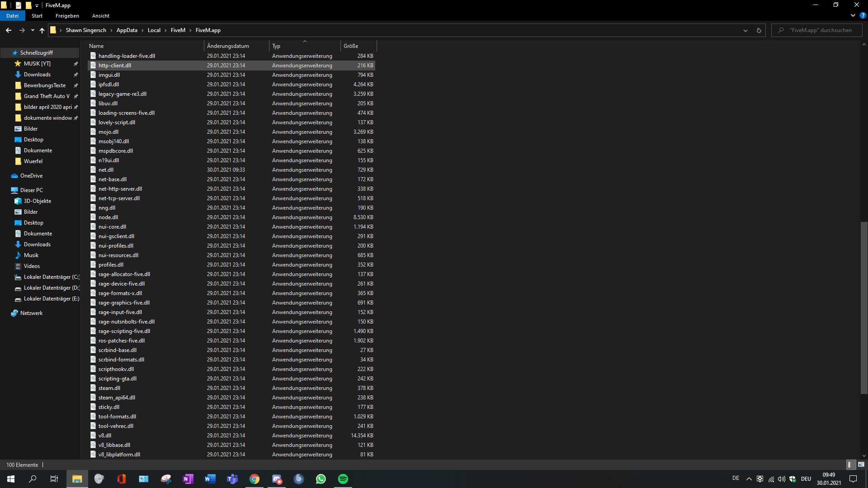
Task: Refresh the FiveM.app folder view
Action: point(759,30)
